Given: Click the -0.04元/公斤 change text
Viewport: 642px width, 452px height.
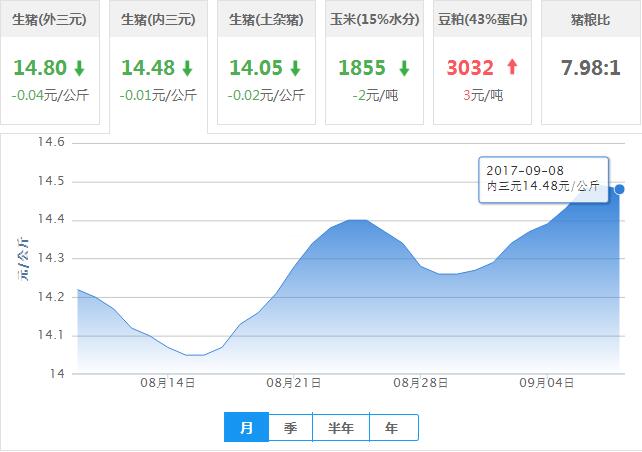Looking at the screenshot, I should point(50,96).
